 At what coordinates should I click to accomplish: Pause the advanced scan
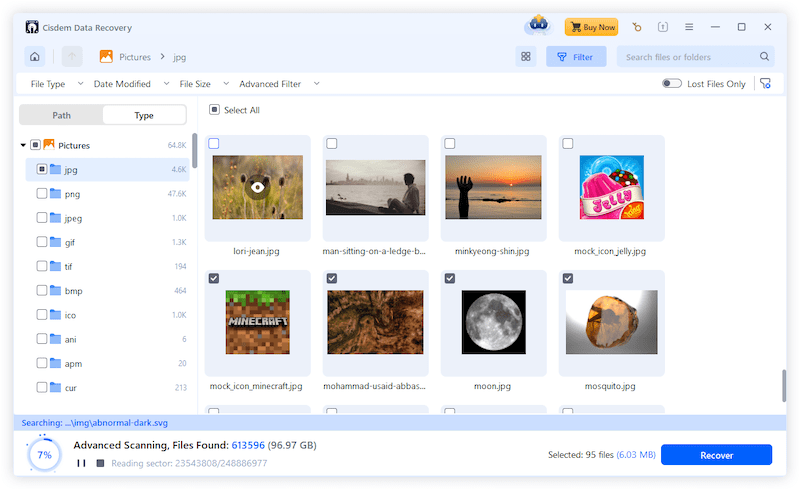(80, 464)
